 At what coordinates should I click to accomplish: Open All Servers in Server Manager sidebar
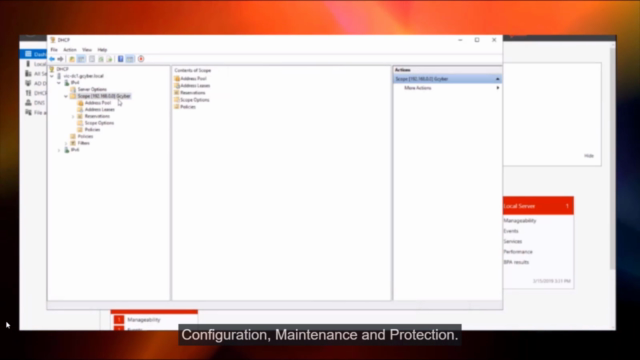[34, 74]
